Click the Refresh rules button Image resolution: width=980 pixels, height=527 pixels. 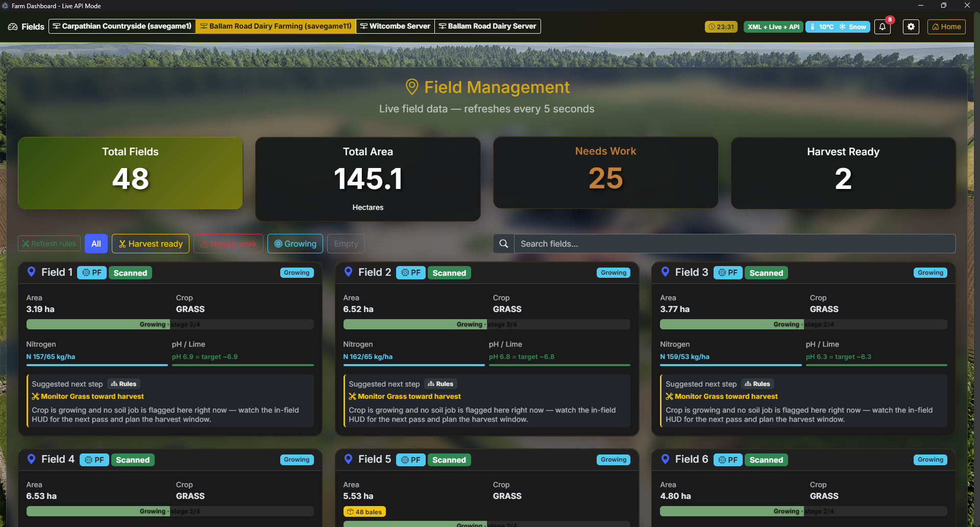tap(50, 244)
